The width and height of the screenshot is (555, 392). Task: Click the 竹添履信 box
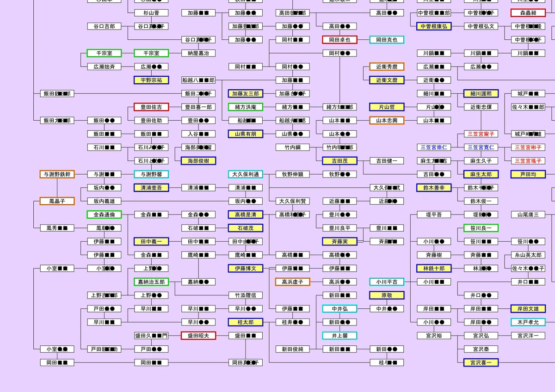[x=246, y=295]
